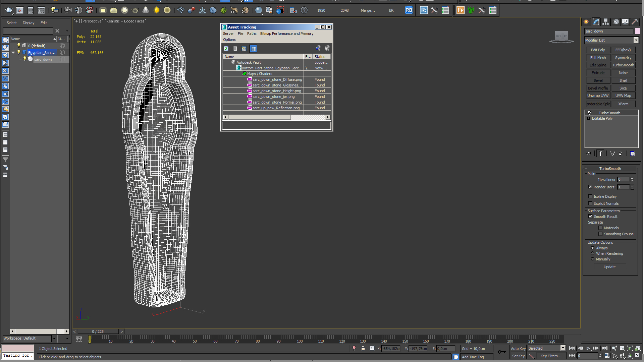Open Paths menu in Asset Tracking

tap(252, 34)
